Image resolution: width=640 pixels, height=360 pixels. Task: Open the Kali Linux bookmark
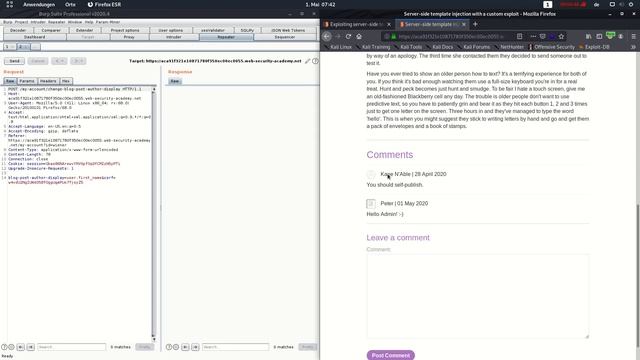338,47
